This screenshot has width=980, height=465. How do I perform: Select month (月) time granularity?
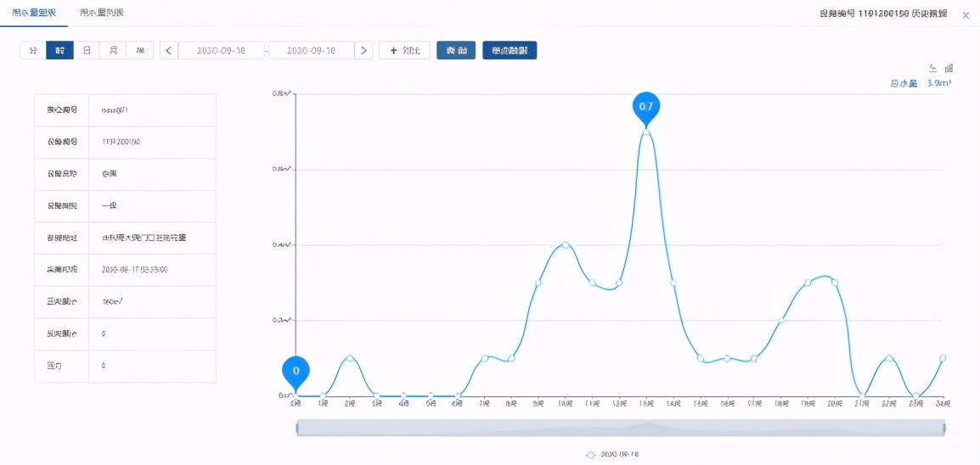point(113,51)
